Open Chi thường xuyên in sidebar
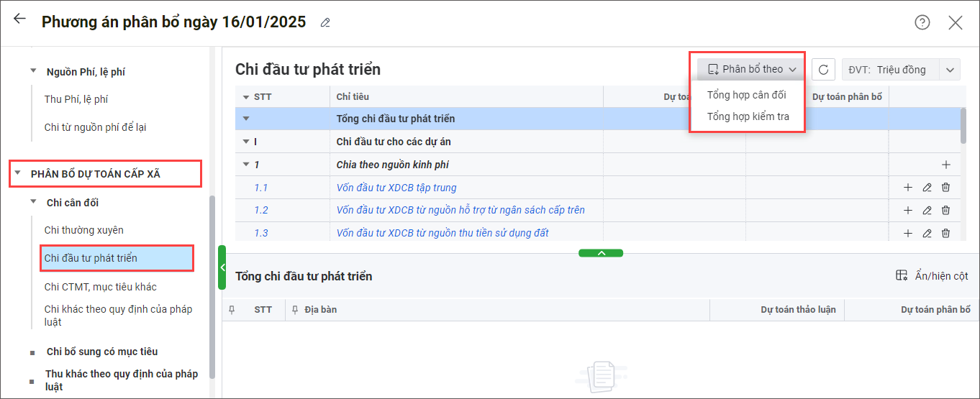The height and width of the screenshot is (399, 980). pos(84,230)
